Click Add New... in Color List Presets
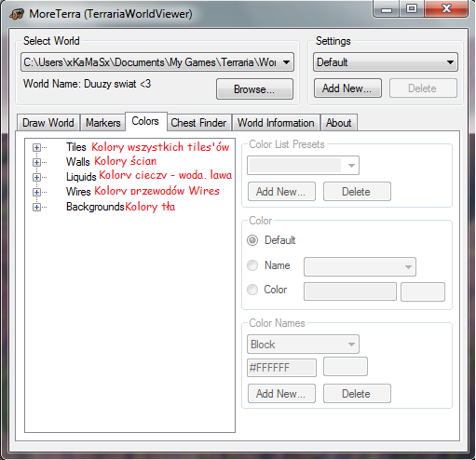 click(281, 192)
